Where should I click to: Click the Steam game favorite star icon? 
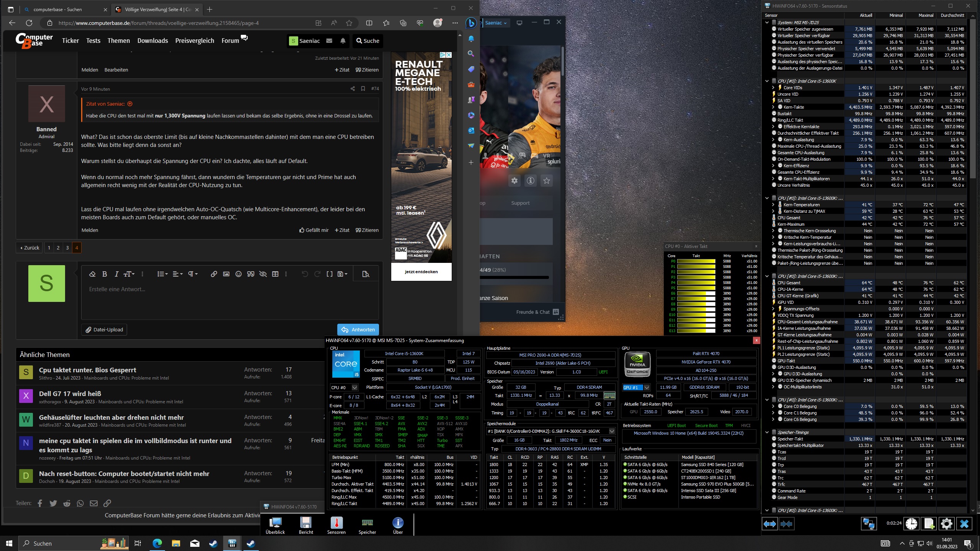coord(547,181)
